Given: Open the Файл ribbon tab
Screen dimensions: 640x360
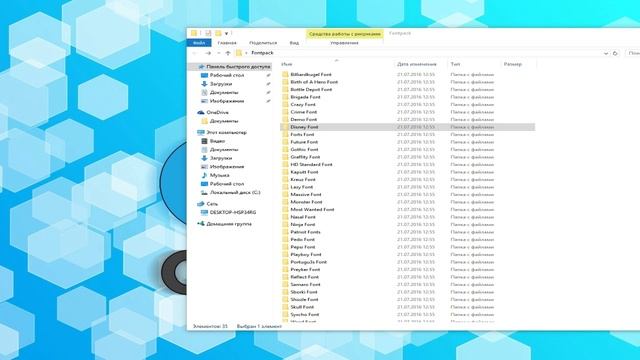Looking at the screenshot, I should pyautogui.click(x=199, y=43).
